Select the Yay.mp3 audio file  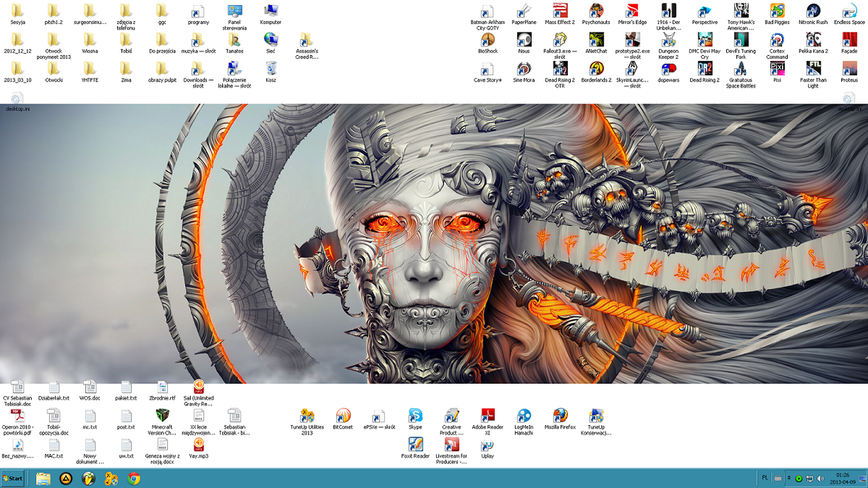[198, 445]
